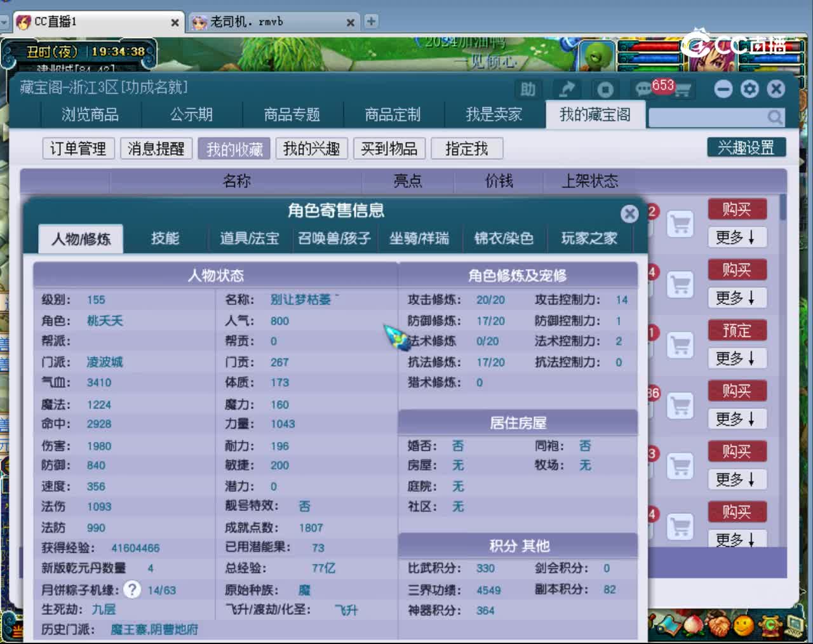
Task: Click 三界功绩 value 4549
Action: tap(488, 590)
